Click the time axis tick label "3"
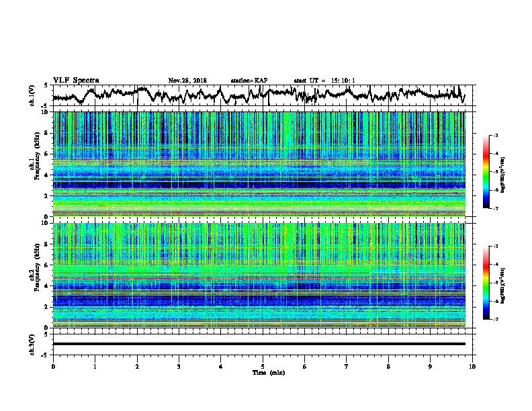Image resolution: width=532 pixels, height=411 pixels. pos(179,367)
